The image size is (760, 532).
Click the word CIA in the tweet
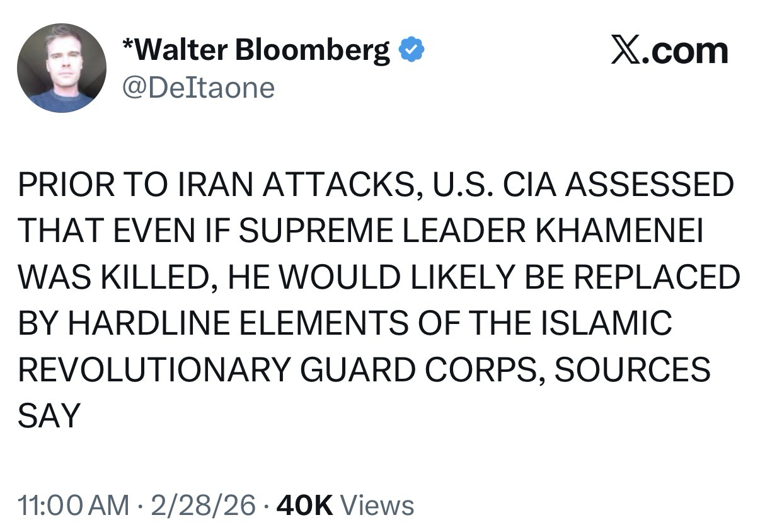521,185
